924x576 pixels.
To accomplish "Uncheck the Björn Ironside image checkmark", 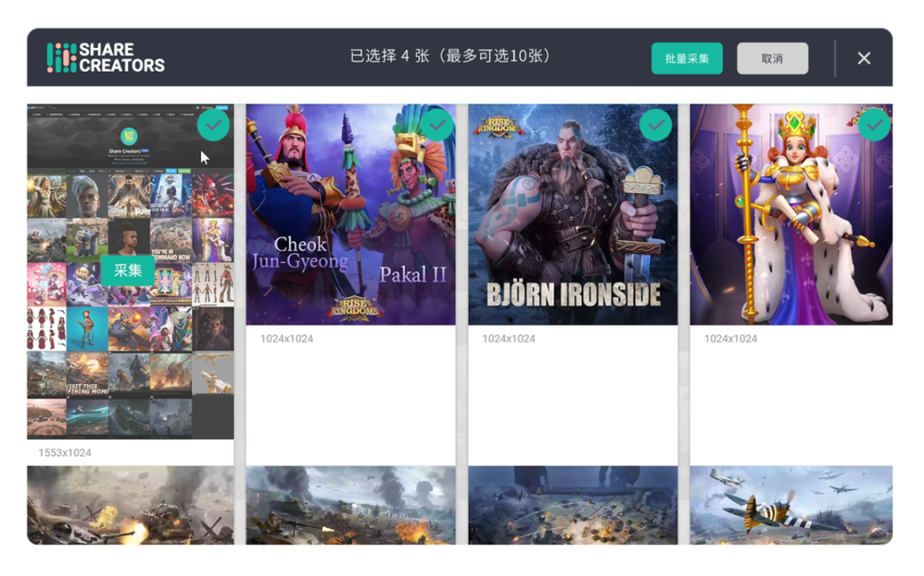I will (655, 125).
